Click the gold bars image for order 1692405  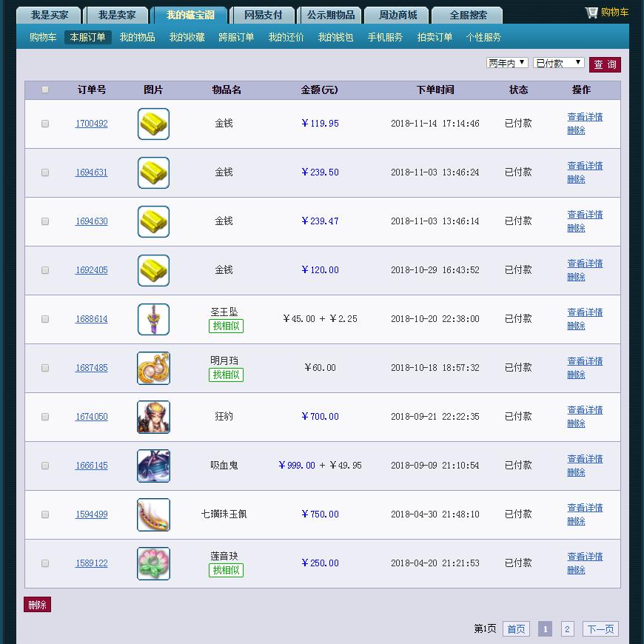153,270
